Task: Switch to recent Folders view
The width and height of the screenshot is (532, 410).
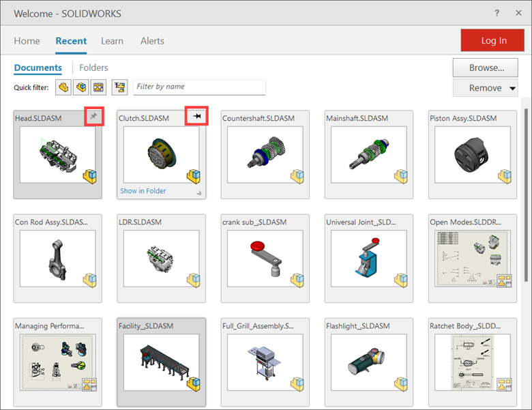Action: click(93, 68)
